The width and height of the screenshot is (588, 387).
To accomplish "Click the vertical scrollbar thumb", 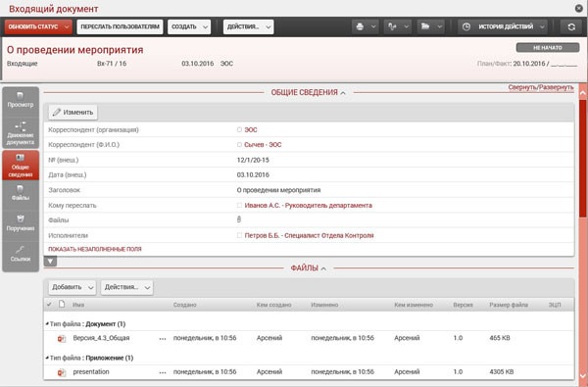I will click(582, 158).
